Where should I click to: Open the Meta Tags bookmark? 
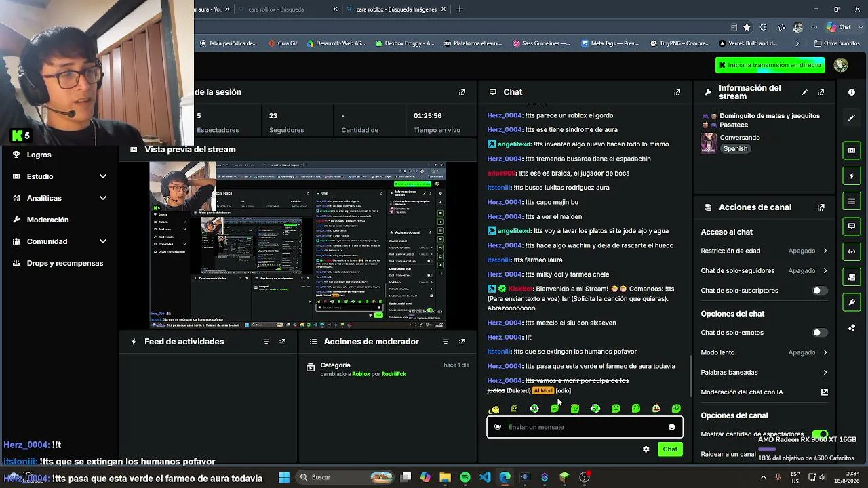(x=610, y=43)
